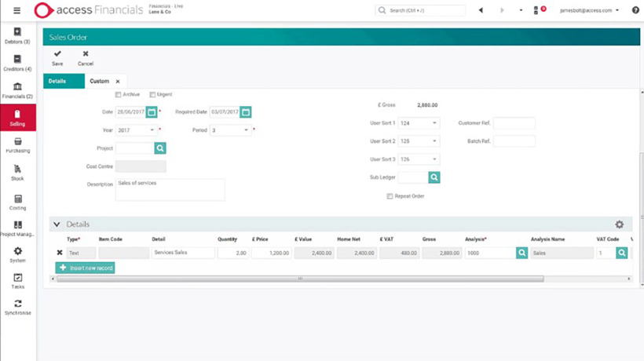644x361 pixels.
Task: Cancel the sales order
Action: coord(86,58)
